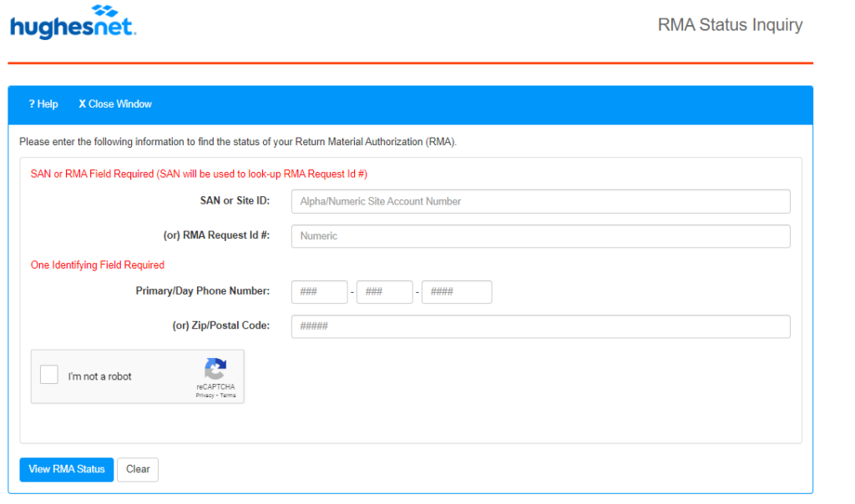Open the reCAPTCHA Privacy link
Viewport: 855px width, 504px height.
point(205,396)
